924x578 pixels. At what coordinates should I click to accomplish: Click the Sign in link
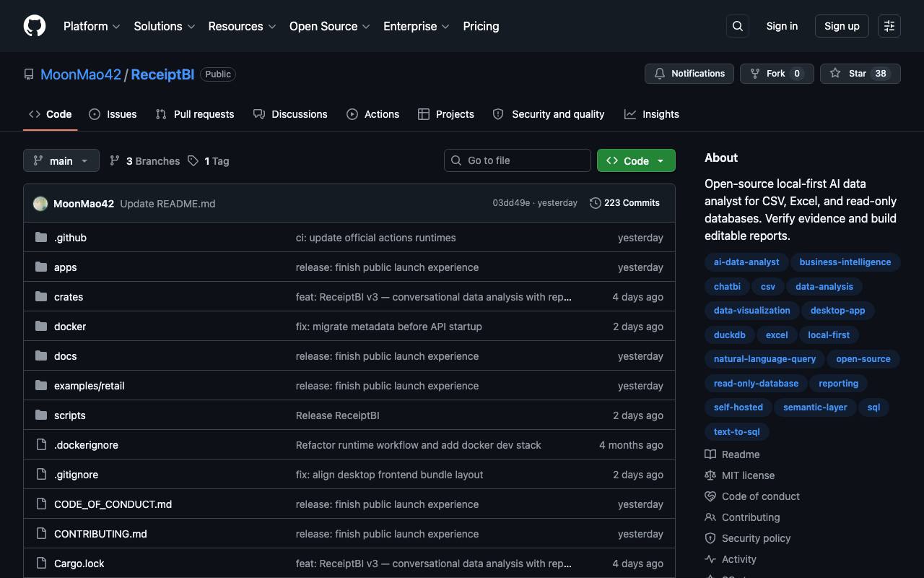coord(782,26)
